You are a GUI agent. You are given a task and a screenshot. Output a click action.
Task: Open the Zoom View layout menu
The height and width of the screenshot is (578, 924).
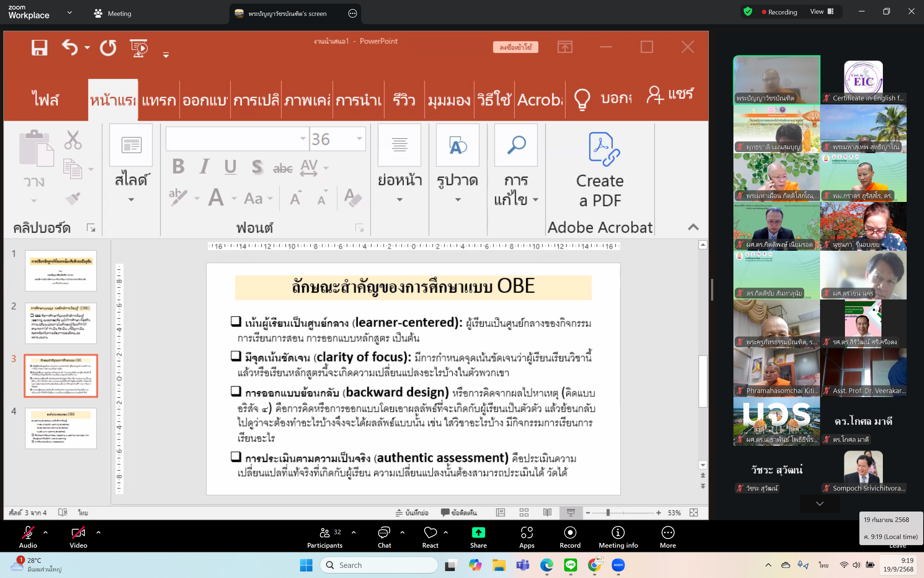pos(821,12)
